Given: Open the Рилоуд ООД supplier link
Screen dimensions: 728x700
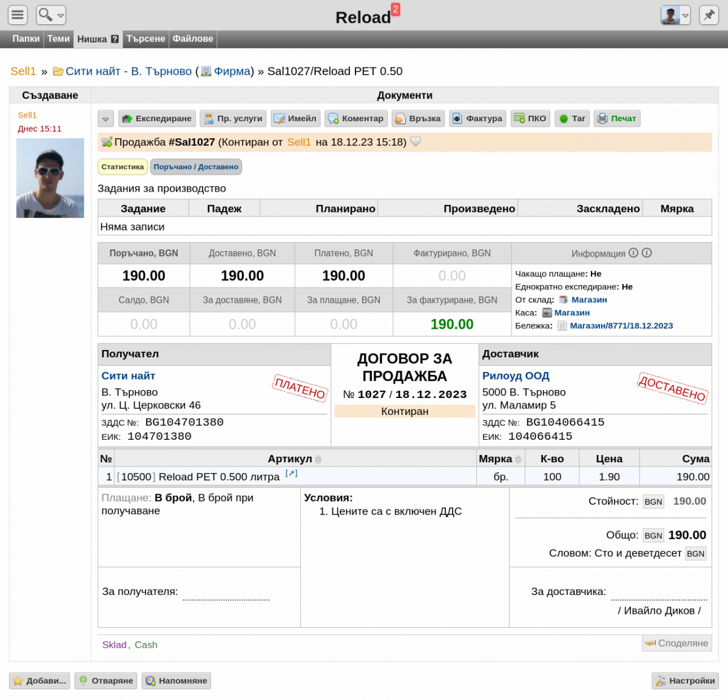Looking at the screenshot, I should click(x=516, y=376).
